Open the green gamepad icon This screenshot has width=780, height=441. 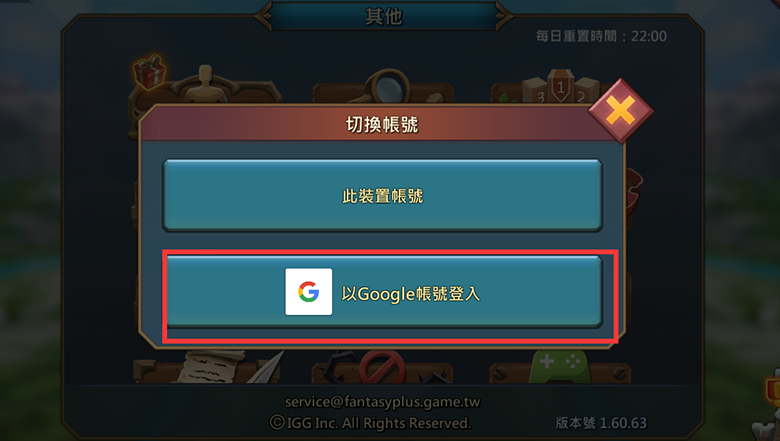click(x=560, y=367)
